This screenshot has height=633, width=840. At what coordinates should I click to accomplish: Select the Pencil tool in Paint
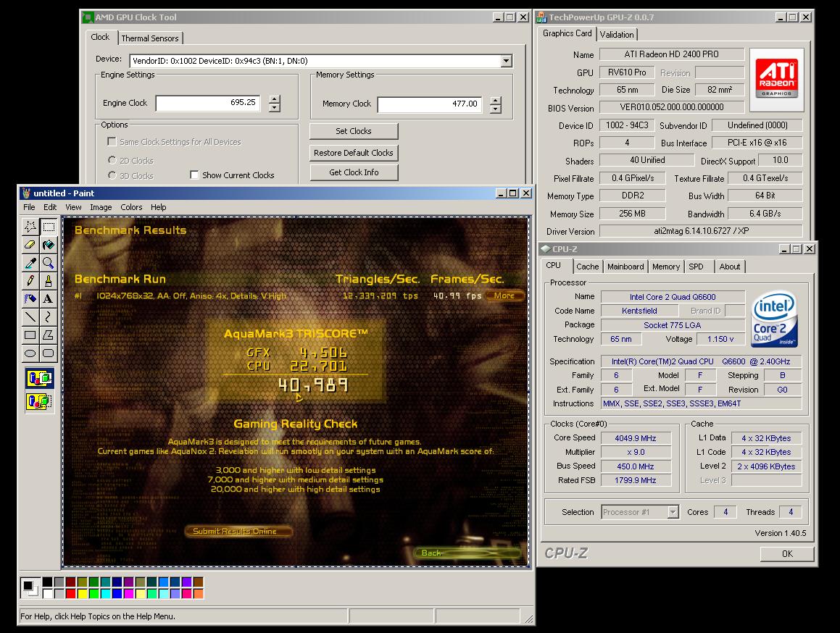tap(30, 280)
